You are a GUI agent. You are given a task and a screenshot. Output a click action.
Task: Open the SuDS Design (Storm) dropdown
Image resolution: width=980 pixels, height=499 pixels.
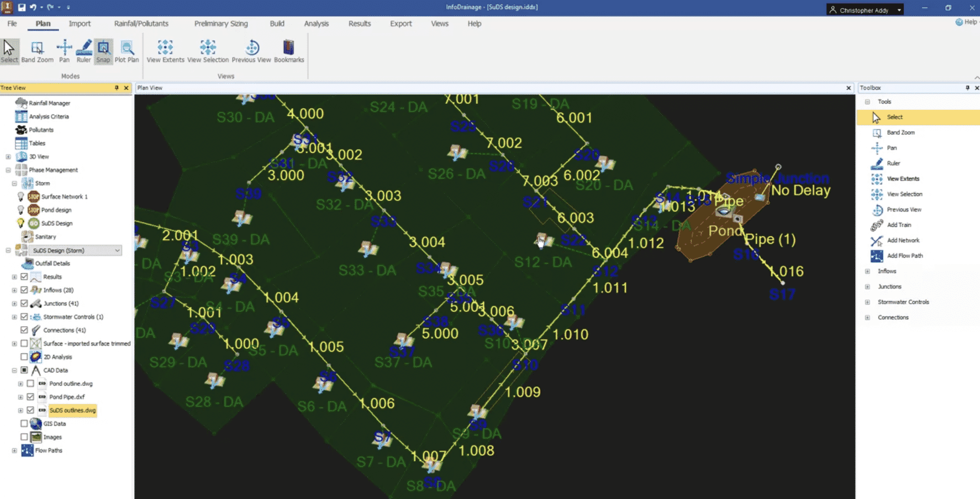point(117,250)
